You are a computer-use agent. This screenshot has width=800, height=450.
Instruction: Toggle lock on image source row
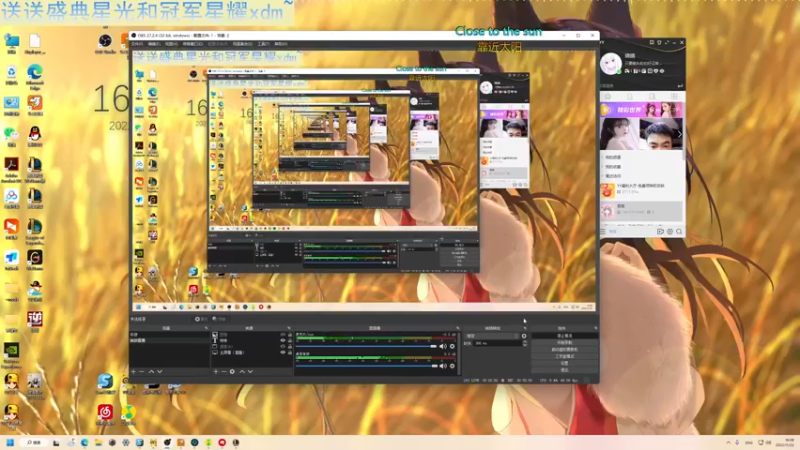(290, 335)
